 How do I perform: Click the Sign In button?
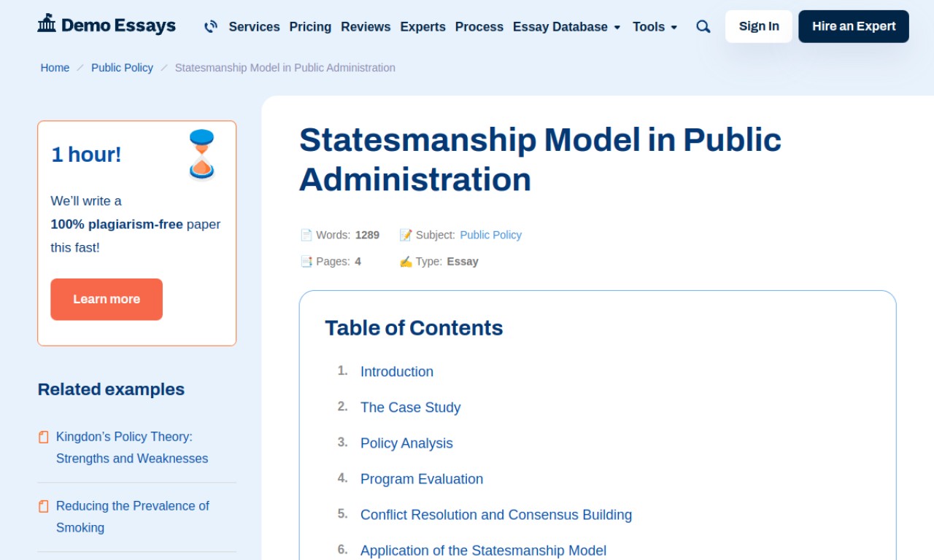[x=759, y=26]
